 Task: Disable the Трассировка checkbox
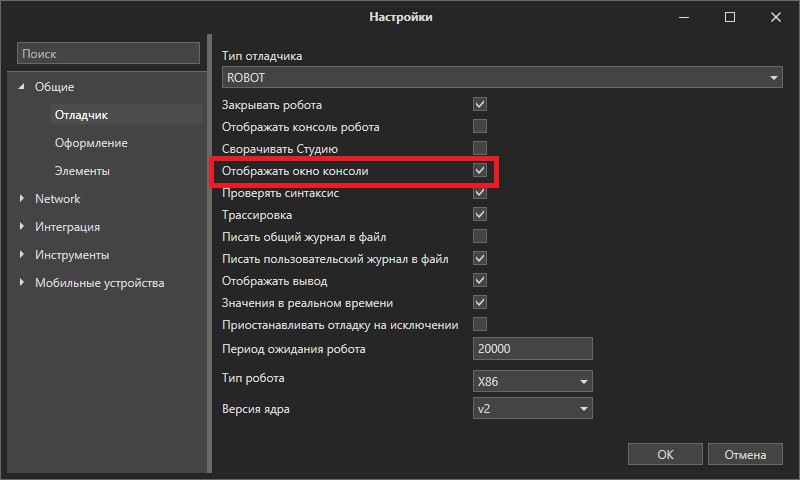[x=480, y=214]
